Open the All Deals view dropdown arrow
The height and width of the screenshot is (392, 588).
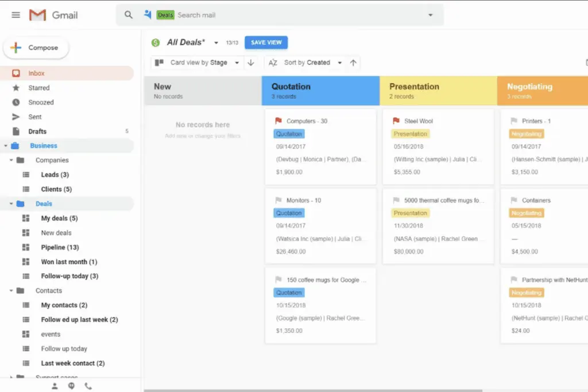point(216,42)
